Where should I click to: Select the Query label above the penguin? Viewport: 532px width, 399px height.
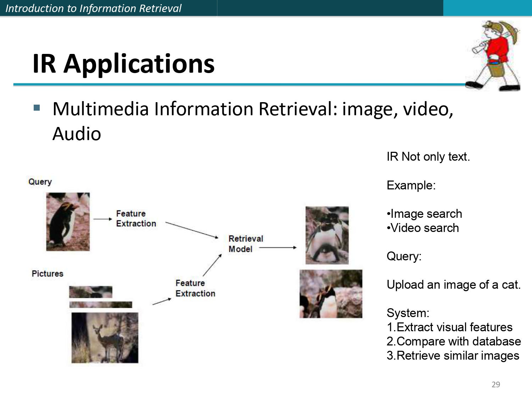pos(40,182)
